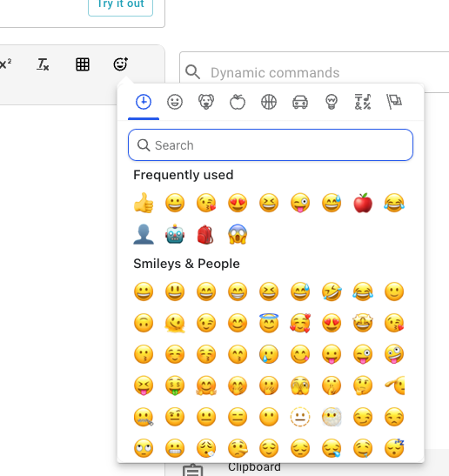
Task: Click the clear formatting toolbar icon
Action: [43, 64]
